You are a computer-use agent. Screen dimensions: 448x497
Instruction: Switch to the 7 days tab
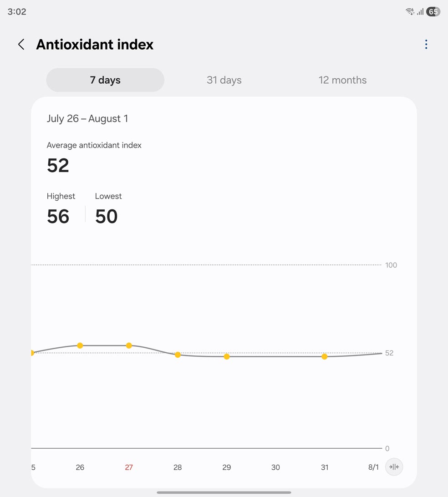tap(105, 80)
